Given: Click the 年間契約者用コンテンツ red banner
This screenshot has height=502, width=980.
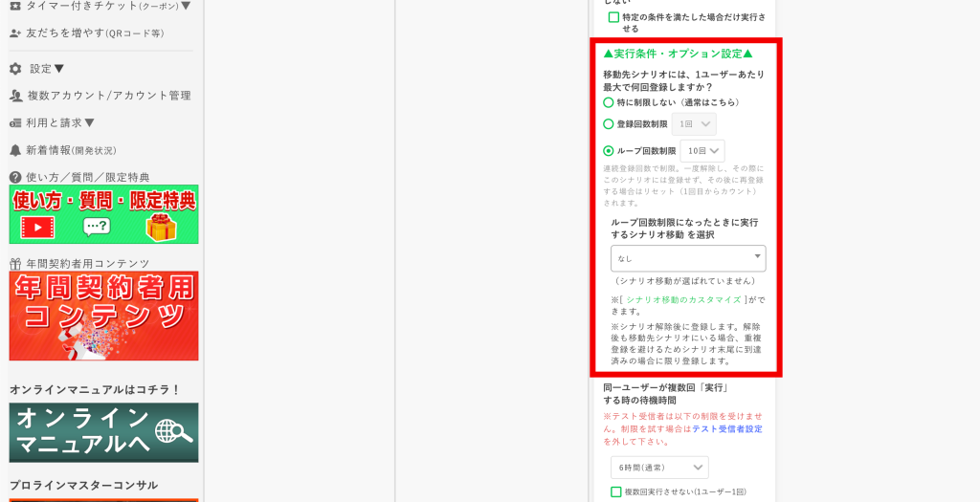Looking at the screenshot, I should tap(103, 316).
